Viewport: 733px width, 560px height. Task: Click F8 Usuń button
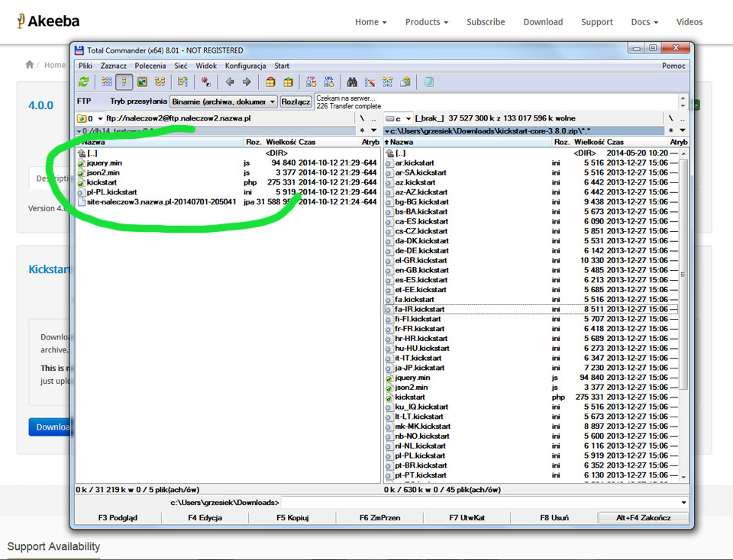pyautogui.click(x=554, y=517)
